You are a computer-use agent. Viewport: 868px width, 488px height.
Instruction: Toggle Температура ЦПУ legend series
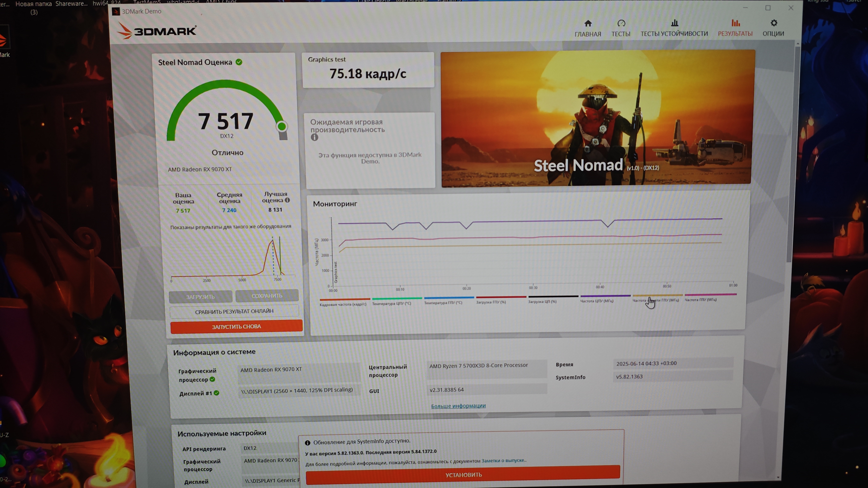(x=392, y=303)
